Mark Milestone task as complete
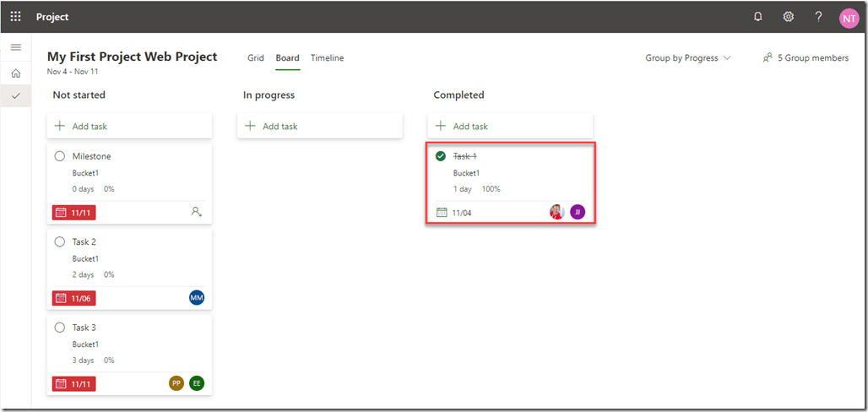The image size is (868, 412). (x=60, y=156)
